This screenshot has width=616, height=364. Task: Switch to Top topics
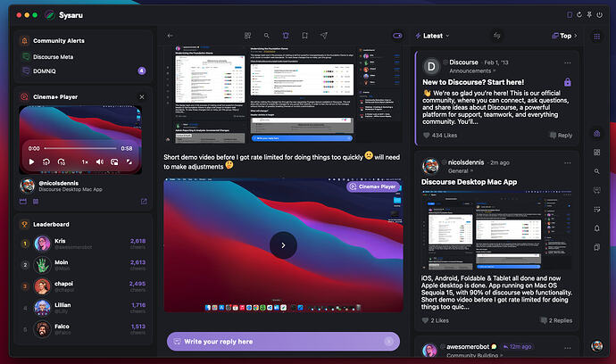pyautogui.click(x=564, y=36)
